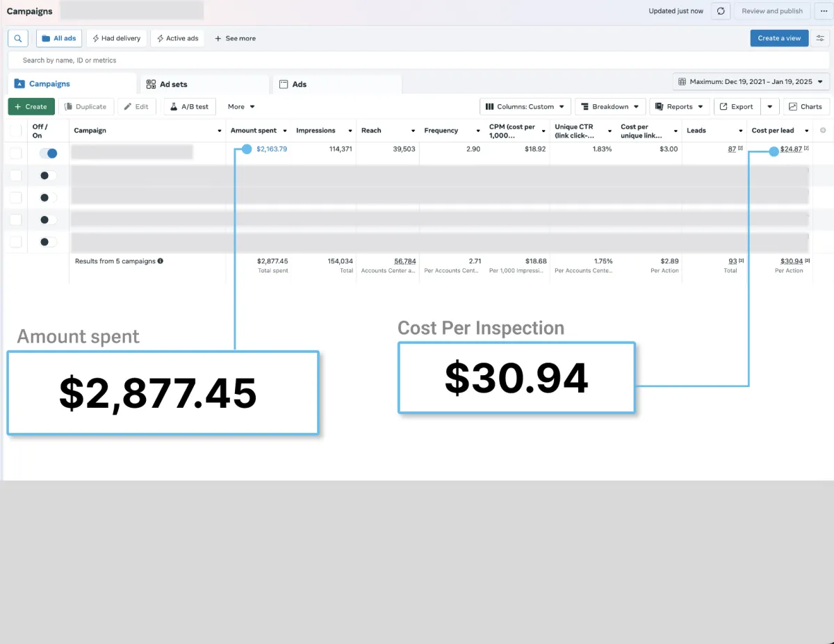The height and width of the screenshot is (644, 834).
Task: Open the Columns: Custom dropdown
Action: click(525, 106)
